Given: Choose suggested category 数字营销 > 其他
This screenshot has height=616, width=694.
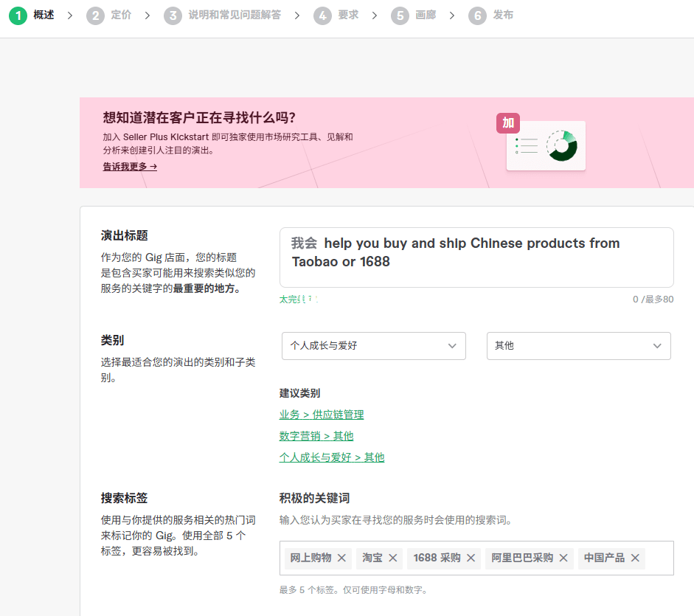Looking at the screenshot, I should coord(316,435).
